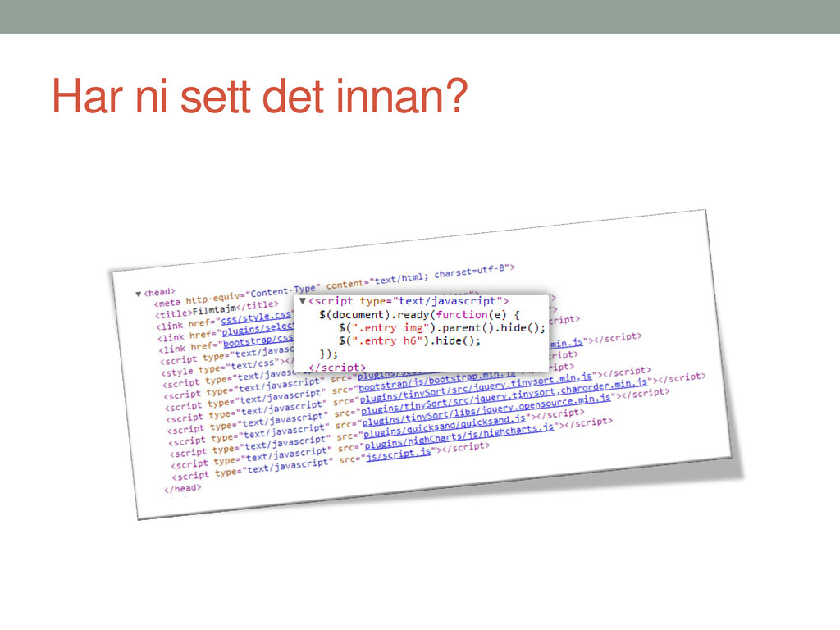
Task: Open the partially hidden bootstrap/css link
Action: tap(258, 340)
